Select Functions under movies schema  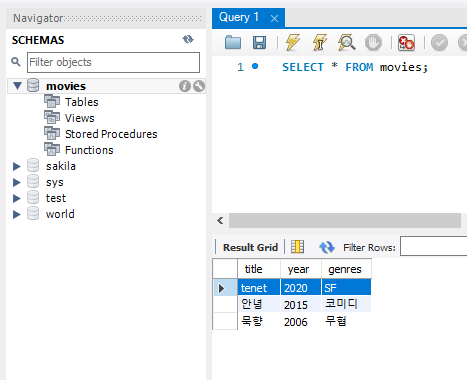pyautogui.click(x=89, y=150)
